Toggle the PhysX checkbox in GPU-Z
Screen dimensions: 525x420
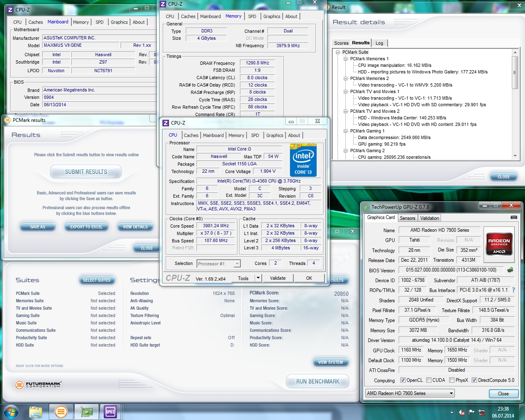pyautogui.click(x=452, y=380)
